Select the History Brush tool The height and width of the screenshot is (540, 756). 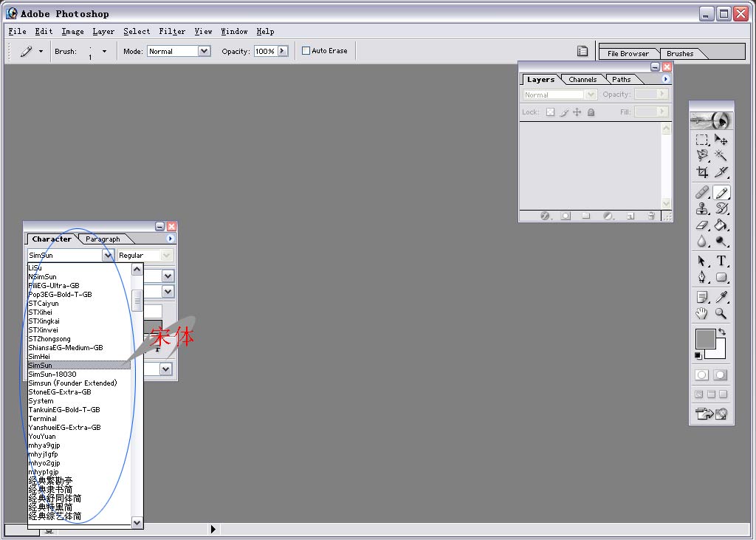tap(721, 208)
